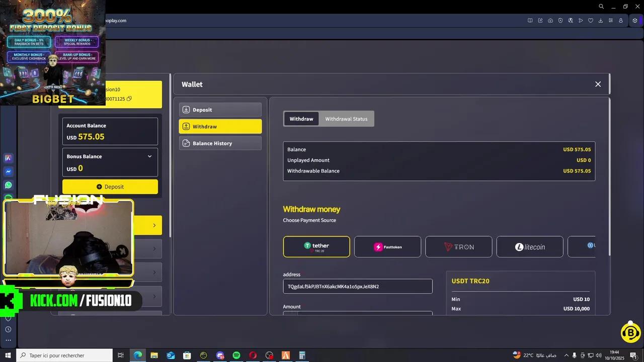The height and width of the screenshot is (362, 644).
Task: Click the yellow Deposit button
Action: click(x=110, y=187)
